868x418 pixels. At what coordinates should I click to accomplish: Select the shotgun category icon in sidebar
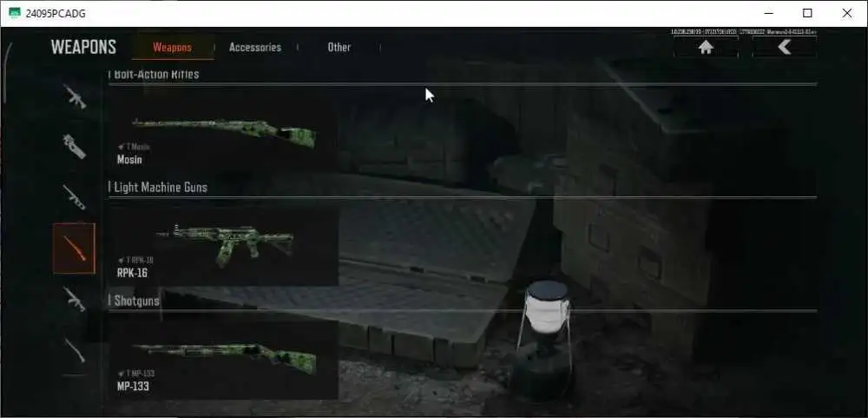[74, 350]
